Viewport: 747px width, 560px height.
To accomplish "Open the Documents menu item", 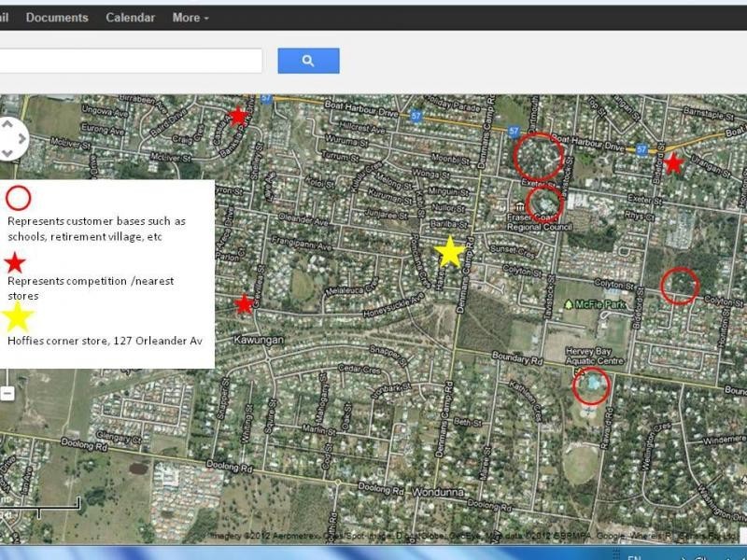I will click(x=57, y=18).
